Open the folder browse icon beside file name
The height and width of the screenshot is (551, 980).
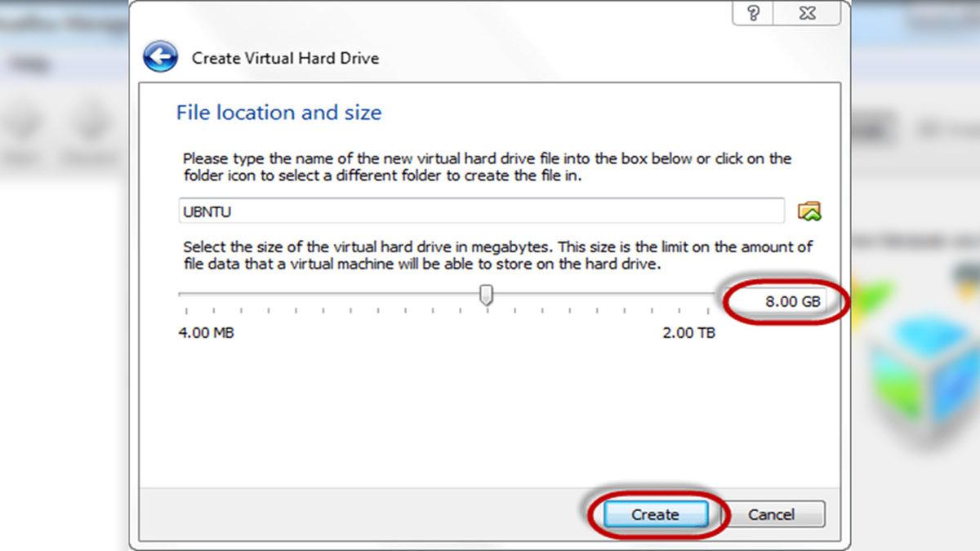click(808, 211)
